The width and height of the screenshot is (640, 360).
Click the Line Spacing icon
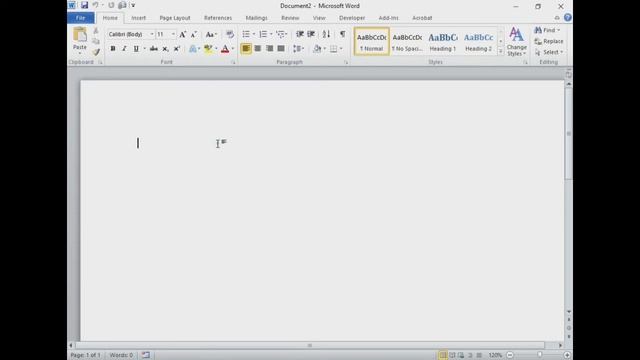coord(297,49)
